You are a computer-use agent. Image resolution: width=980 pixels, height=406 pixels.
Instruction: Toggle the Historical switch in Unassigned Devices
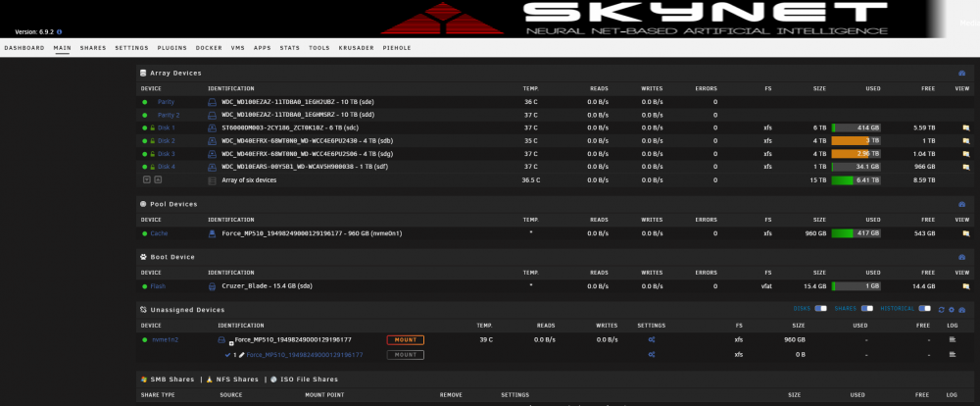click(924, 309)
